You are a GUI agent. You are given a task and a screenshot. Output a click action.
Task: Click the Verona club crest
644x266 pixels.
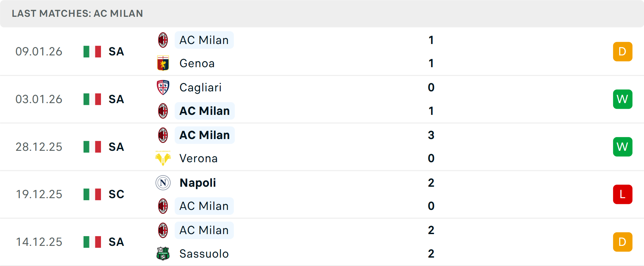point(163,158)
